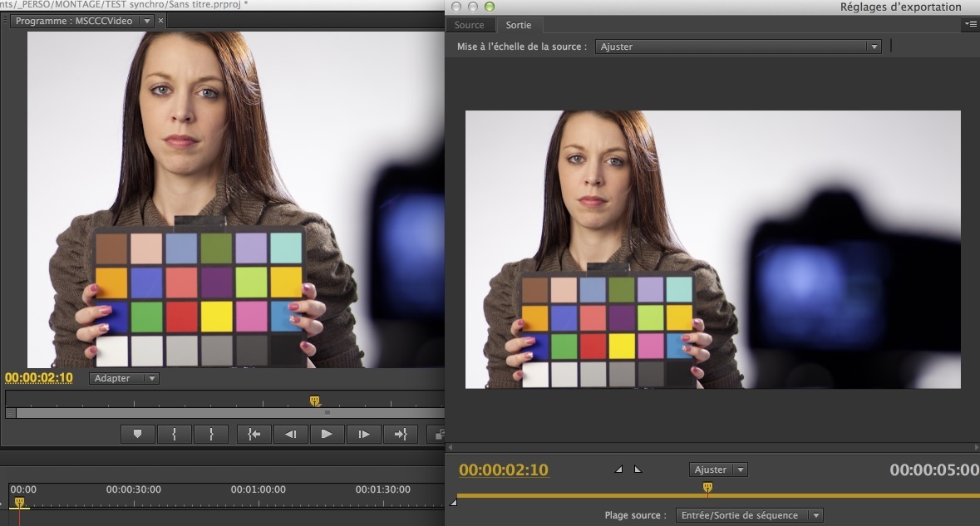Set Out point in the export dialog
Viewport: 980px width, 526px height.
pyautogui.click(x=638, y=469)
